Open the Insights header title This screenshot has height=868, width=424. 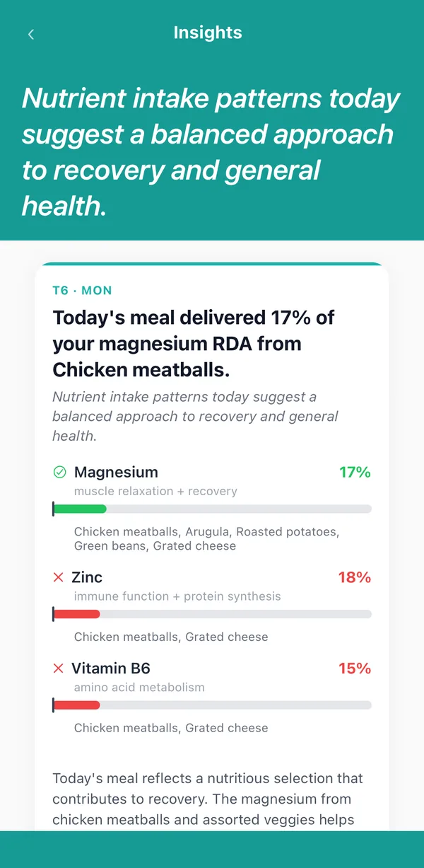208,33
